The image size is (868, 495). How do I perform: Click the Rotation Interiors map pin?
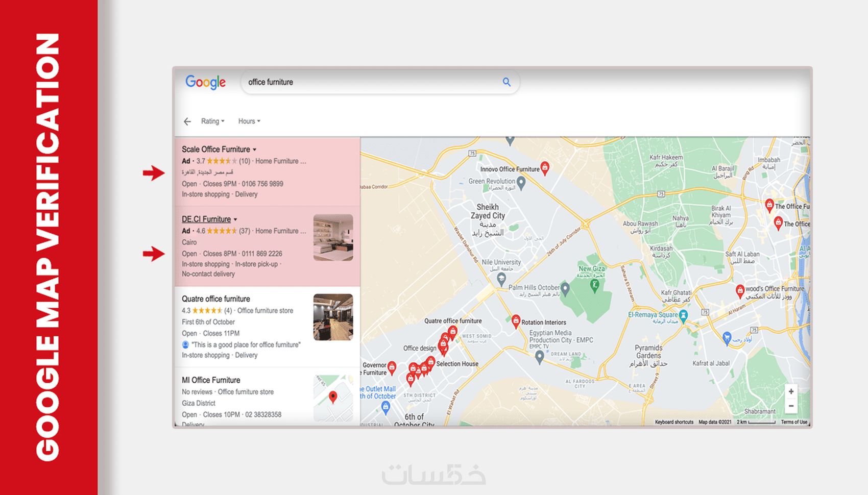(516, 321)
